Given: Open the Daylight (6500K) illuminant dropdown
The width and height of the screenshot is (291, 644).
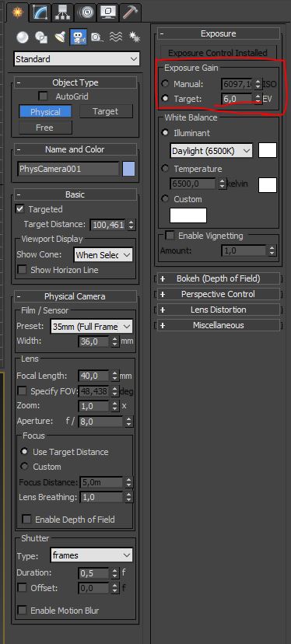Looking at the screenshot, I should 212,151.
